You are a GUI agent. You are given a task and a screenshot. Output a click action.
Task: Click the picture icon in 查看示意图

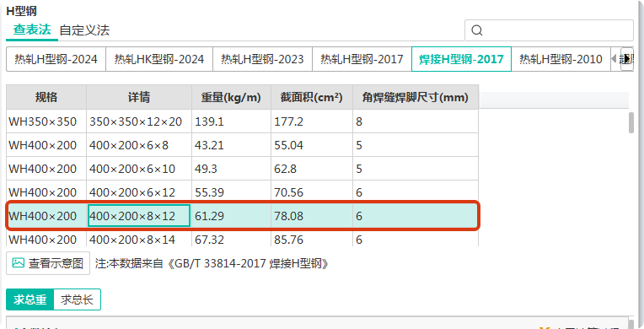tap(18, 263)
